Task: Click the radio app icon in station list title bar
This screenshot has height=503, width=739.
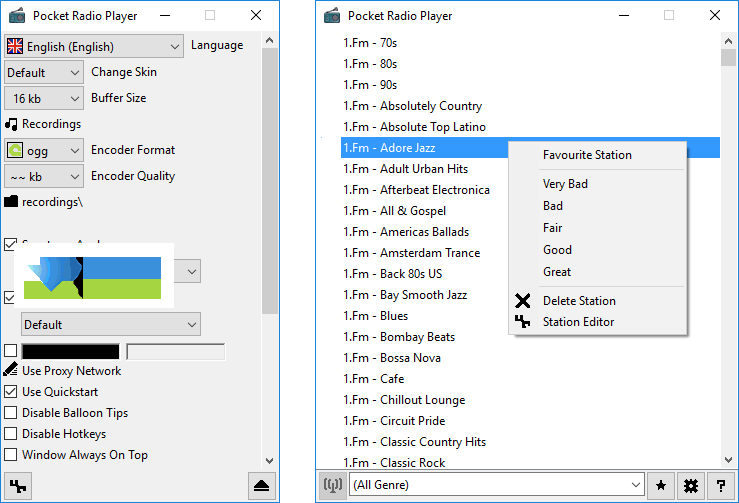Action: pos(332,15)
